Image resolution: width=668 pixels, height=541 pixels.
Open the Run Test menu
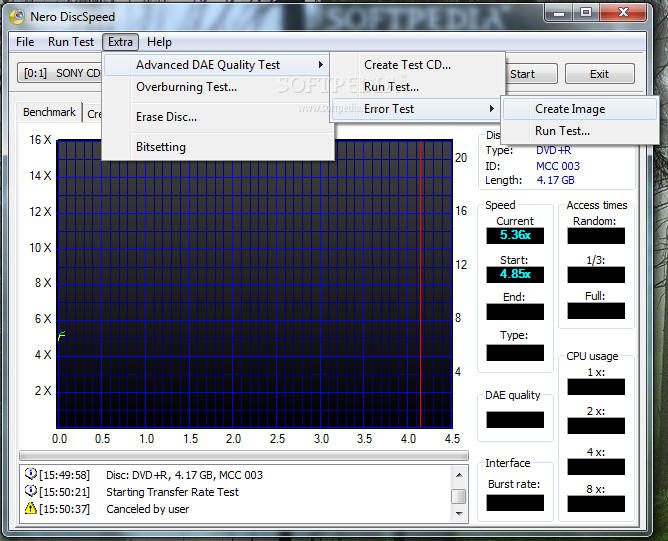point(71,42)
